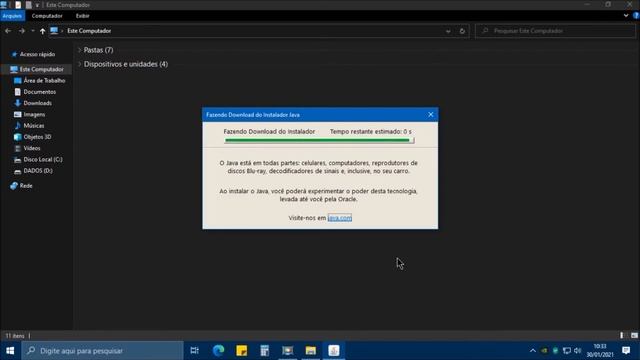Open quick access toolbar customize dropdown
The image size is (640, 360).
tap(37, 5)
